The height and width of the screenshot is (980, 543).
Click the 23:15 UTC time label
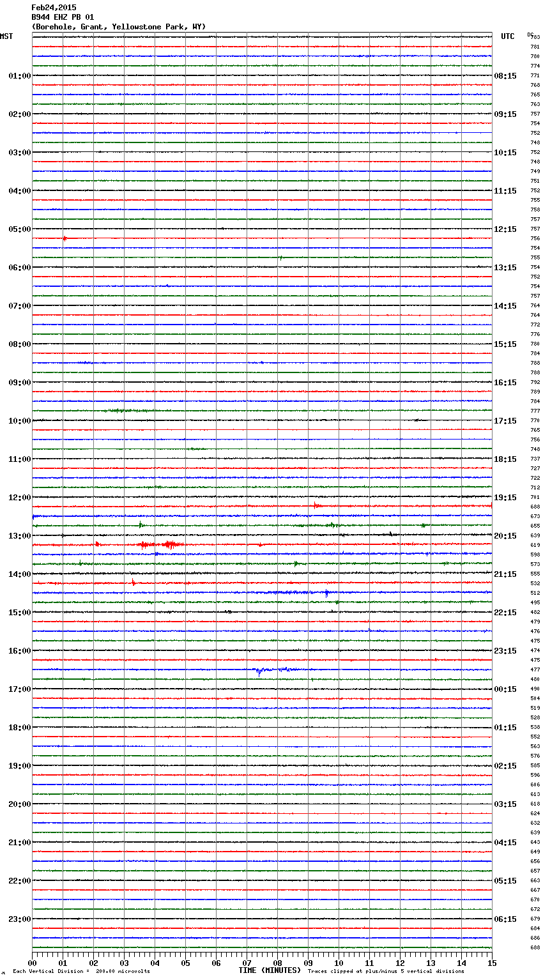[505, 651]
